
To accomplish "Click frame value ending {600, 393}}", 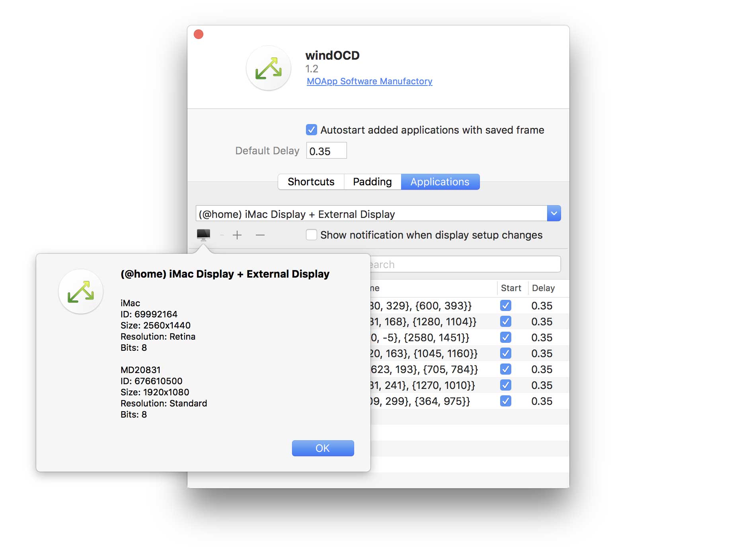I will (x=421, y=306).
